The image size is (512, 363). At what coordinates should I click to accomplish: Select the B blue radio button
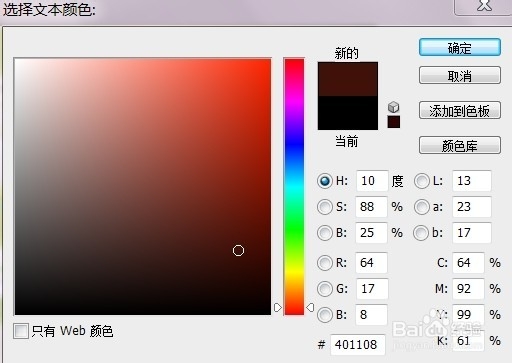pos(325,315)
